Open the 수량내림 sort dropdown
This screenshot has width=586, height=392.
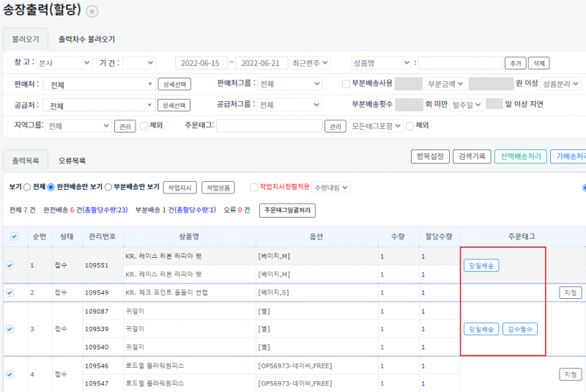[x=331, y=188]
